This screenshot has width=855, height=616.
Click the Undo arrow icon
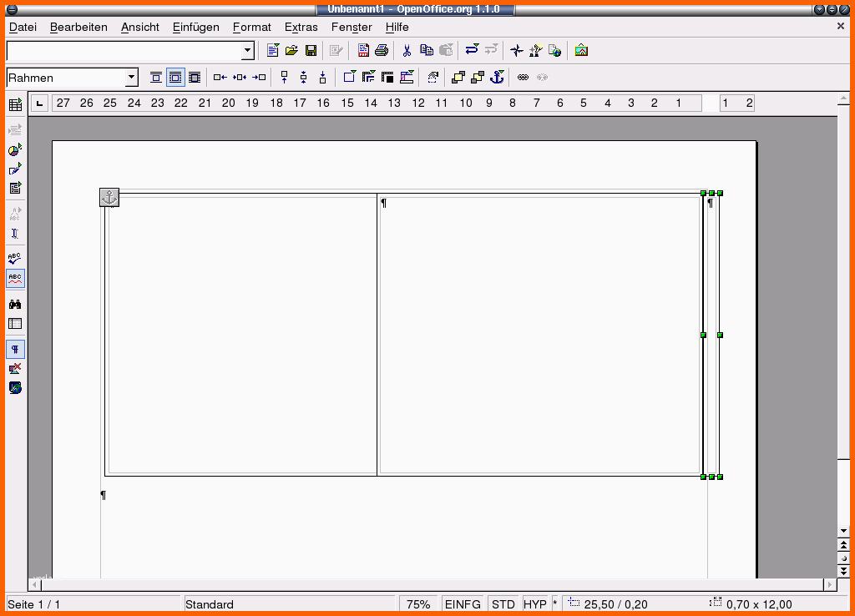pyautogui.click(x=473, y=50)
